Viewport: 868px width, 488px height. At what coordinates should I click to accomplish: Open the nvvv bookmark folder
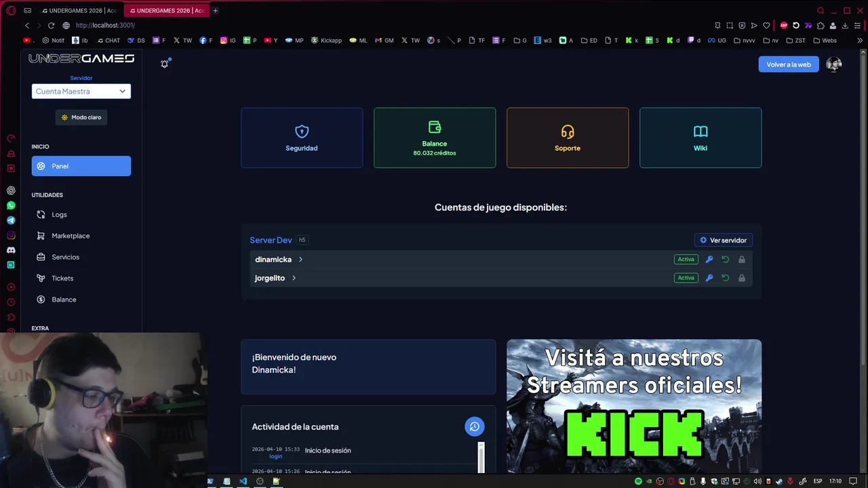coord(745,41)
